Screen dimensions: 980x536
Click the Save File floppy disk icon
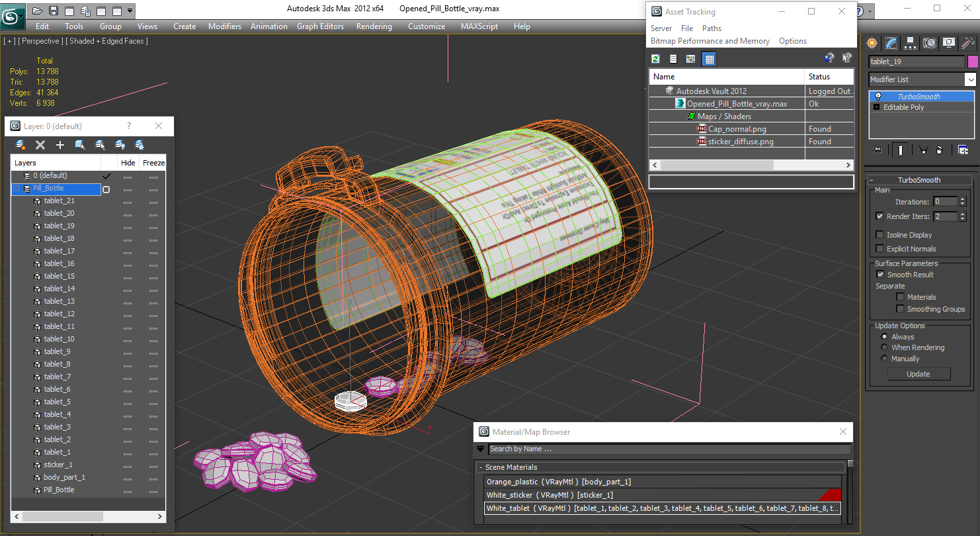click(54, 11)
